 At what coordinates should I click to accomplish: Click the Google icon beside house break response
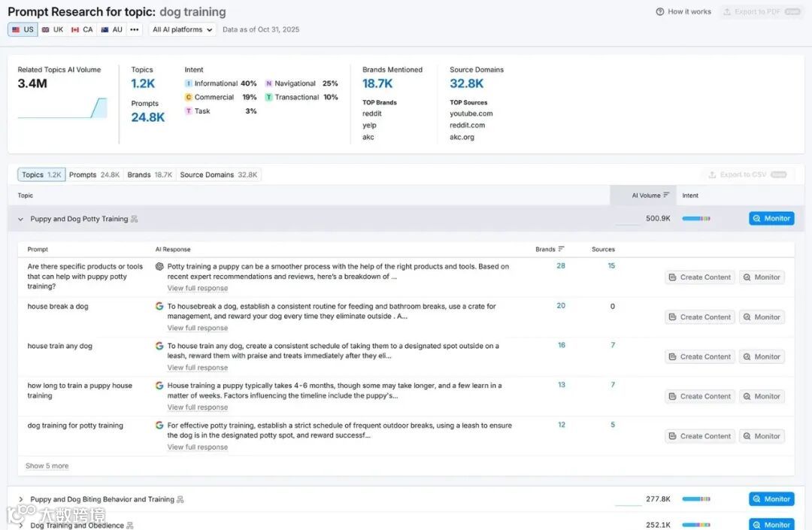159,306
